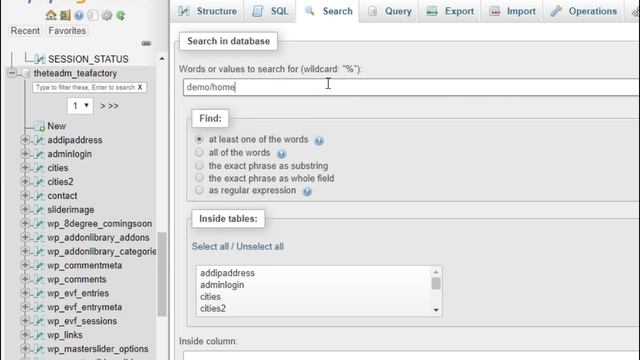Click the sliderimage table icon
The image size is (640, 360).
pos(40,209)
